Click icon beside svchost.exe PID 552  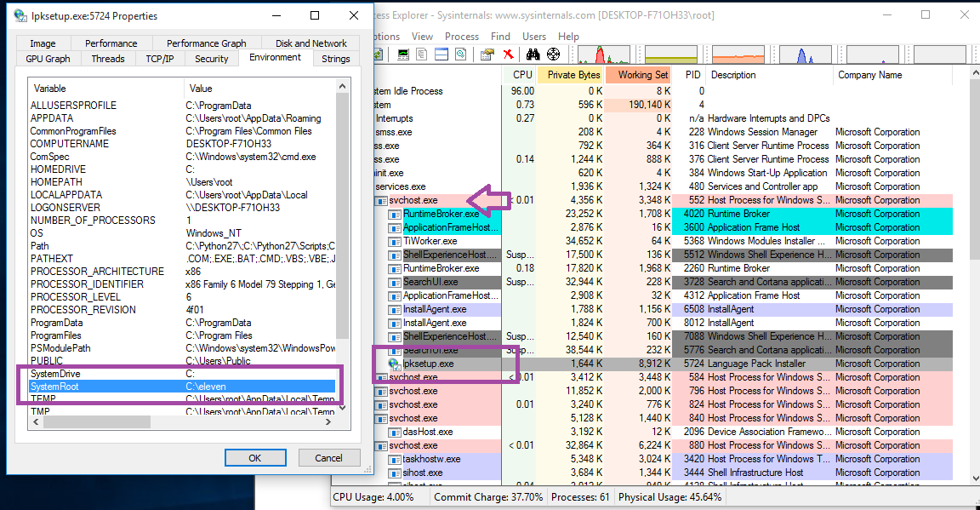pos(380,201)
